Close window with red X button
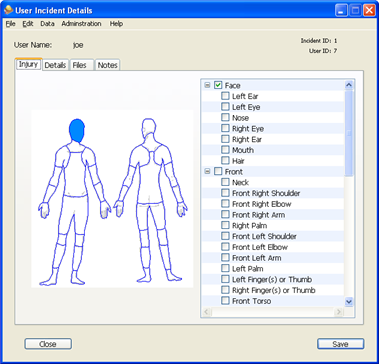379x364 pixels. [x=369, y=10]
